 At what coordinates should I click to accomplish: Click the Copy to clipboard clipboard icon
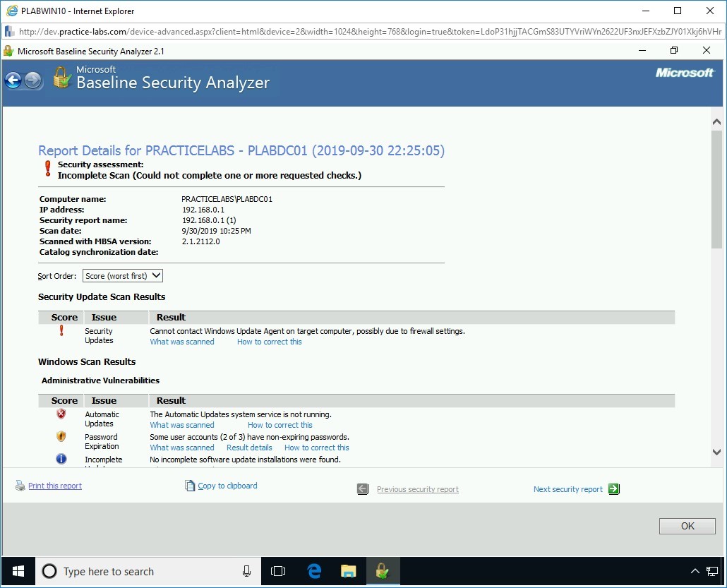pyautogui.click(x=190, y=486)
